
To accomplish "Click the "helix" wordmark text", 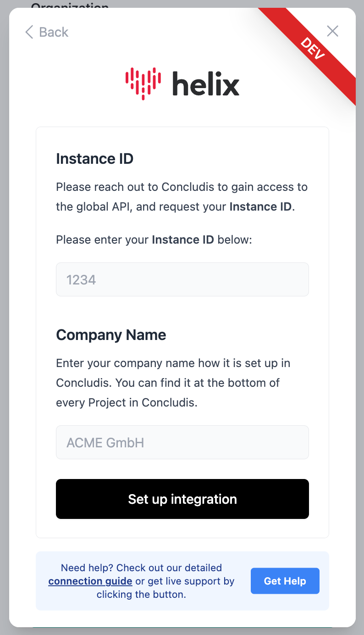I will [206, 84].
